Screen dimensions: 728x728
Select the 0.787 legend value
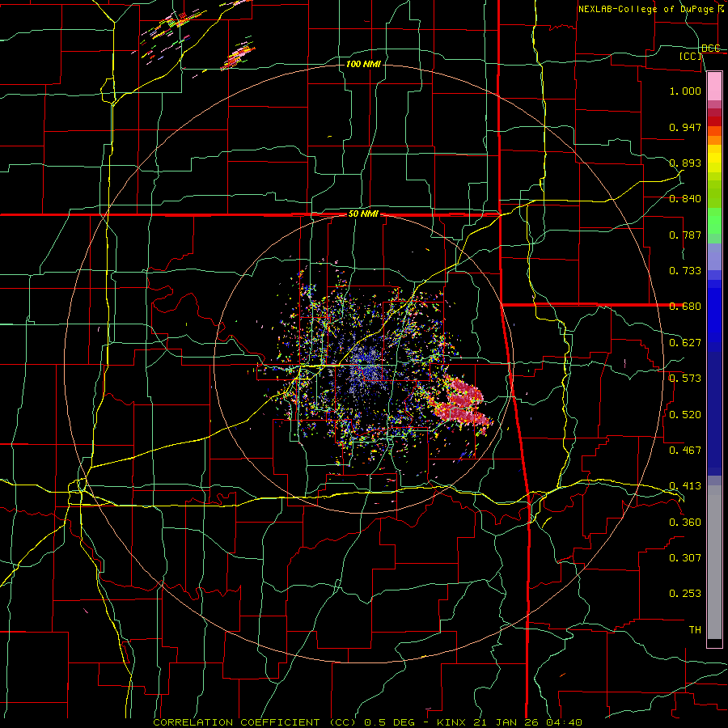pos(685,235)
